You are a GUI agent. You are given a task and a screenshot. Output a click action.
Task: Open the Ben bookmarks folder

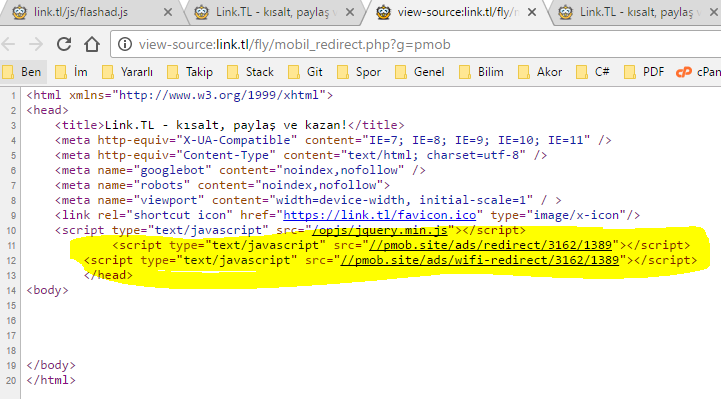pyautogui.click(x=23, y=72)
